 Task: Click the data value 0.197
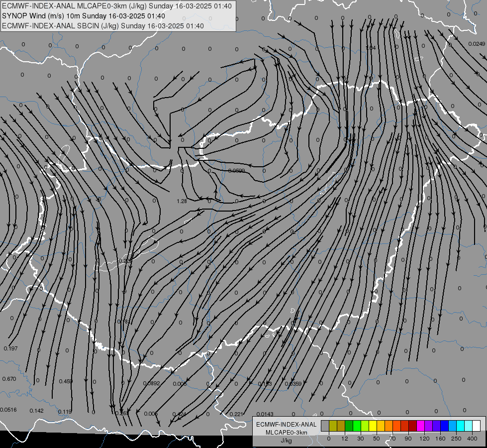pyautogui.click(x=10, y=348)
